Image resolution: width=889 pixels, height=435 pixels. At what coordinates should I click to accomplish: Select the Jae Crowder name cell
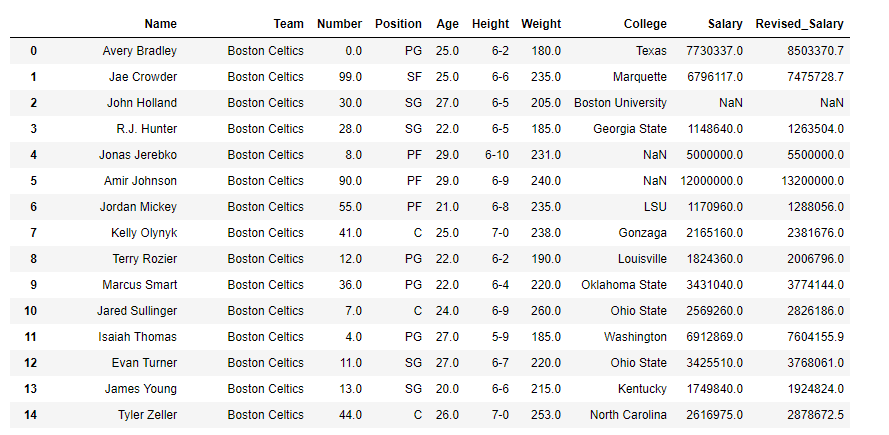pyautogui.click(x=143, y=77)
